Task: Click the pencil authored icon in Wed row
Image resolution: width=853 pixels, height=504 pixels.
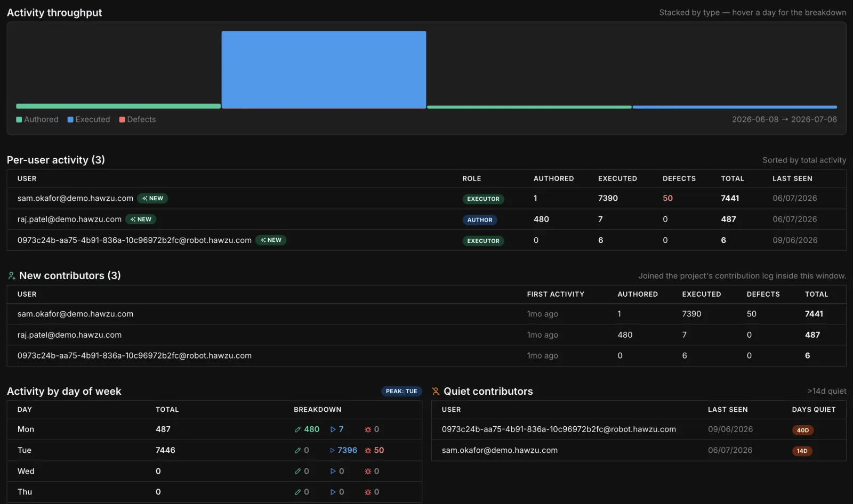Action: point(298,472)
